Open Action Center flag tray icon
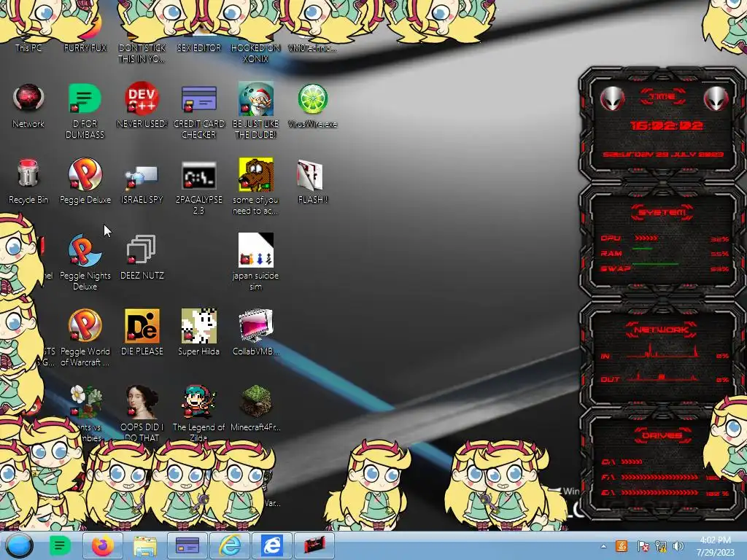 coord(643,546)
